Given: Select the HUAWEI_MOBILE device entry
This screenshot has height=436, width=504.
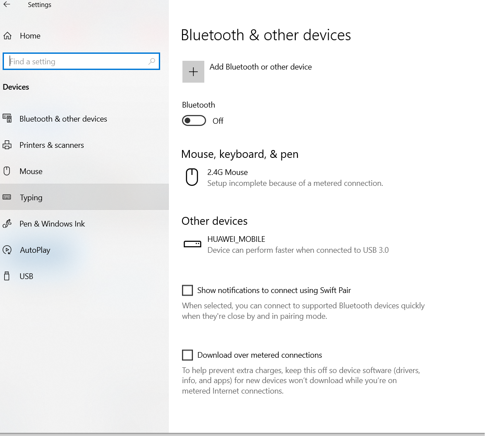Looking at the screenshot, I should 298,244.
